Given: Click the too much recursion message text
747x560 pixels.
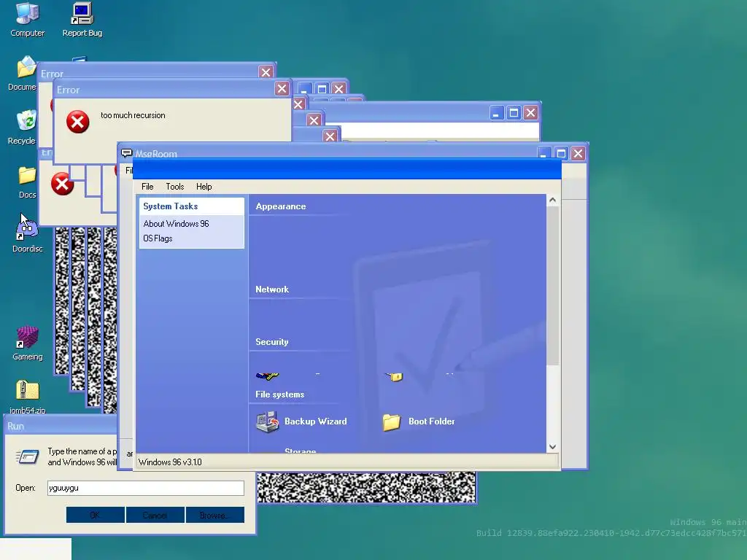Looking at the screenshot, I should [133, 115].
